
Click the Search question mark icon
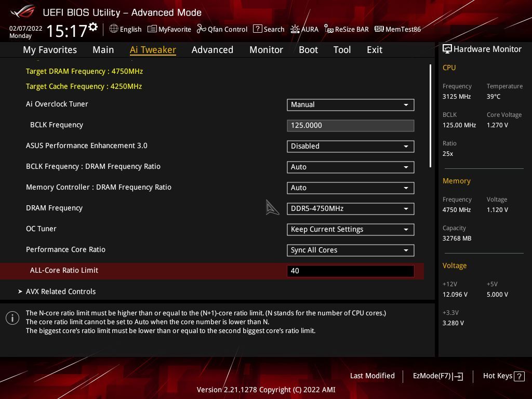coord(258,29)
